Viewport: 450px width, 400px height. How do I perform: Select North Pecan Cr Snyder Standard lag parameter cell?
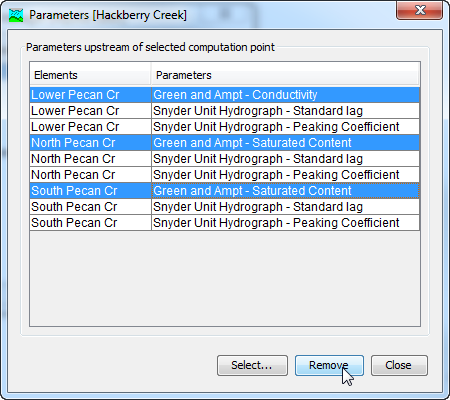click(x=286, y=159)
